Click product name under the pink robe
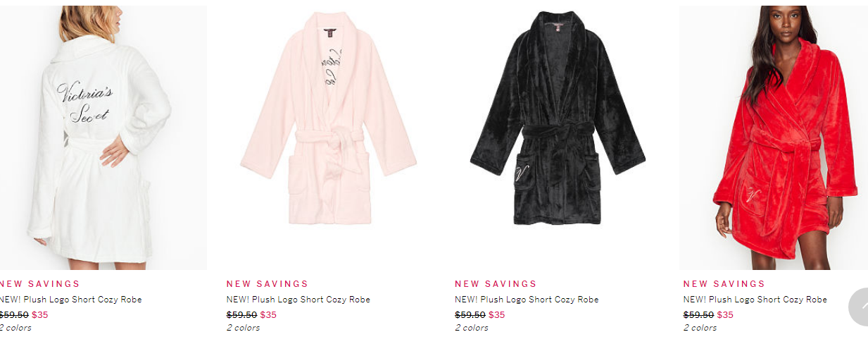Screen dimensions: 868x344 point(298,300)
